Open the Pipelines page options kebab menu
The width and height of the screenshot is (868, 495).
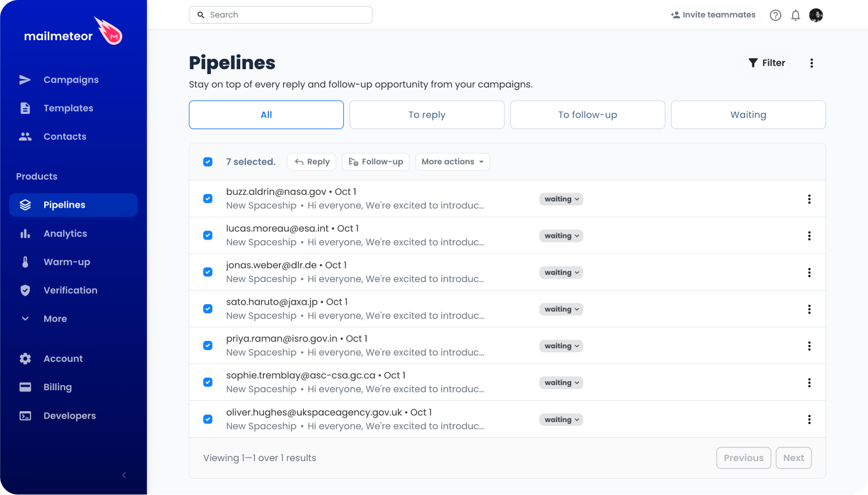click(x=811, y=63)
